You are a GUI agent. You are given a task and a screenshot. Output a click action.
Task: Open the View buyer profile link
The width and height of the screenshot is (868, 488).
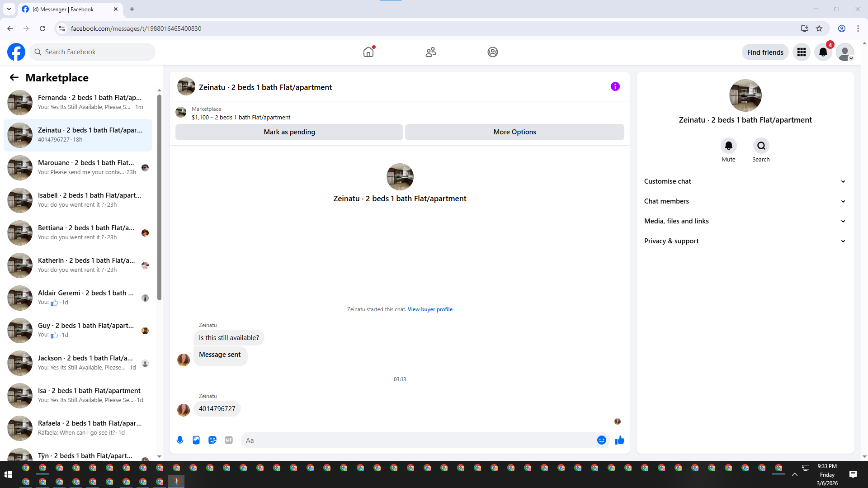click(x=430, y=309)
